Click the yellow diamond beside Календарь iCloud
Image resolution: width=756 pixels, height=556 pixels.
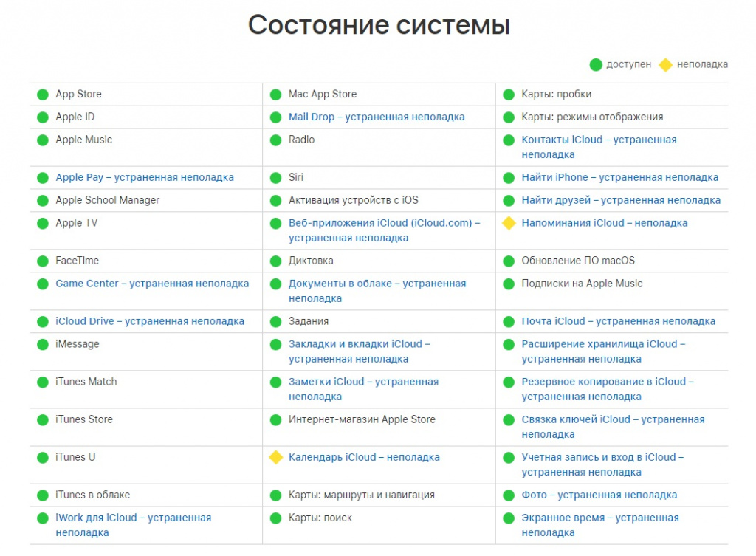tap(276, 457)
